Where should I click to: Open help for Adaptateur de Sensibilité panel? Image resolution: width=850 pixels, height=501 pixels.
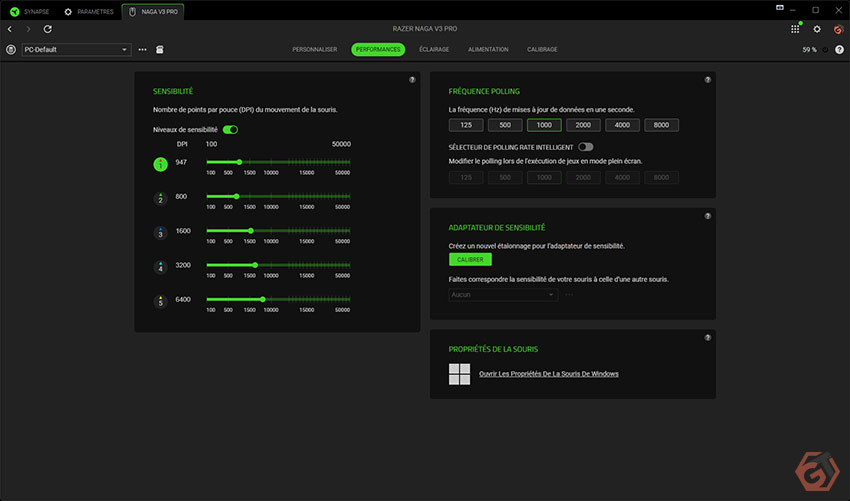point(707,216)
